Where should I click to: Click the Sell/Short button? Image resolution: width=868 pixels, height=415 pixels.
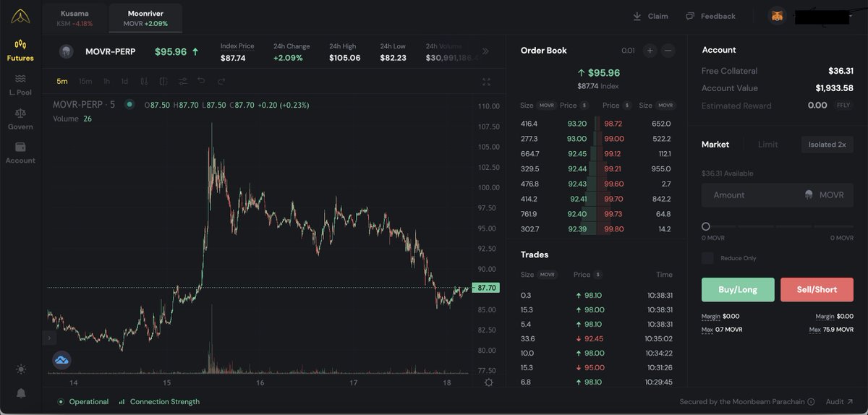coord(817,290)
